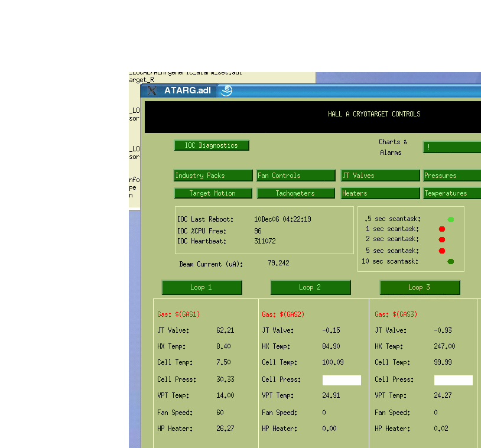Click Loop 1 HP Heater value 26.27

(225, 428)
